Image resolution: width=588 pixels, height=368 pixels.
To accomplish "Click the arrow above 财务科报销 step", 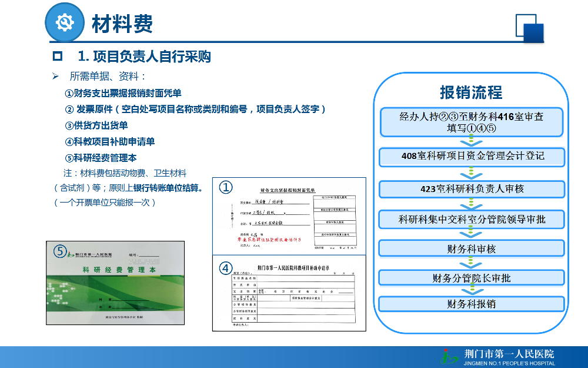I will 472,290.
